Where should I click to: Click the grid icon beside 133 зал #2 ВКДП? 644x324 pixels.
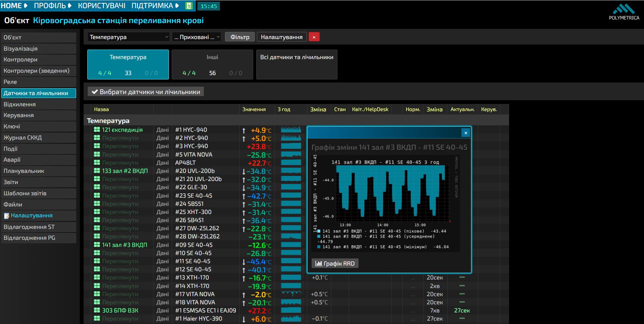(97, 171)
